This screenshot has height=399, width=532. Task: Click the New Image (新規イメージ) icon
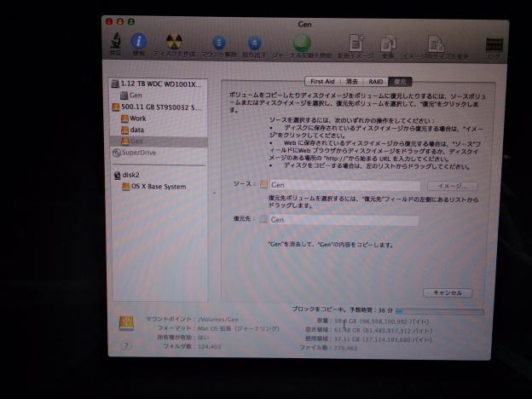[x=356, y=43]
